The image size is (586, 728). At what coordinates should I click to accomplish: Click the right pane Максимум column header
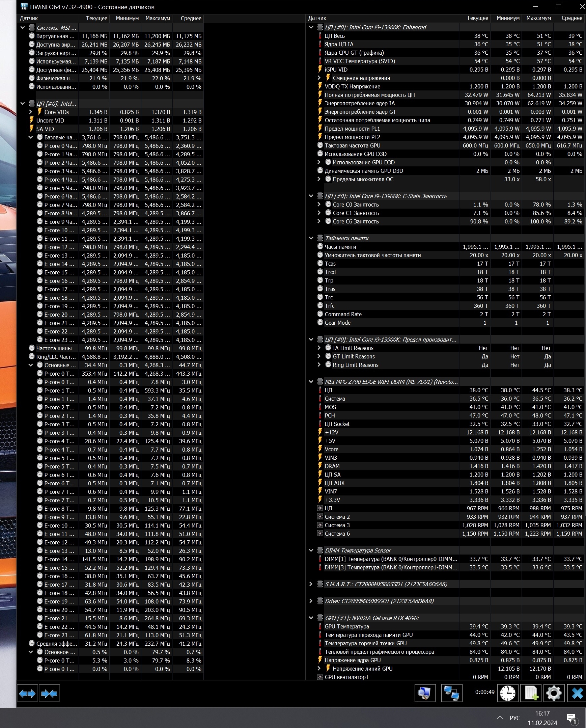click(537, 18)
